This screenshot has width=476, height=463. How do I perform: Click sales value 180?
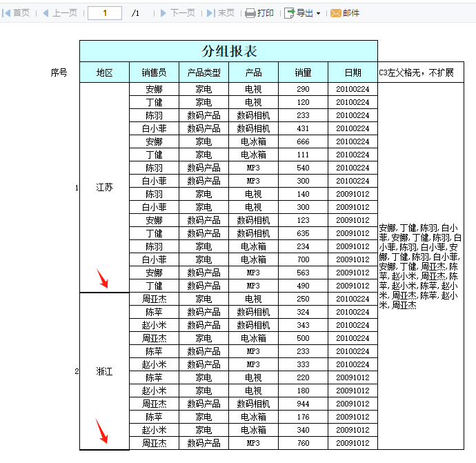tap(303, 391)
